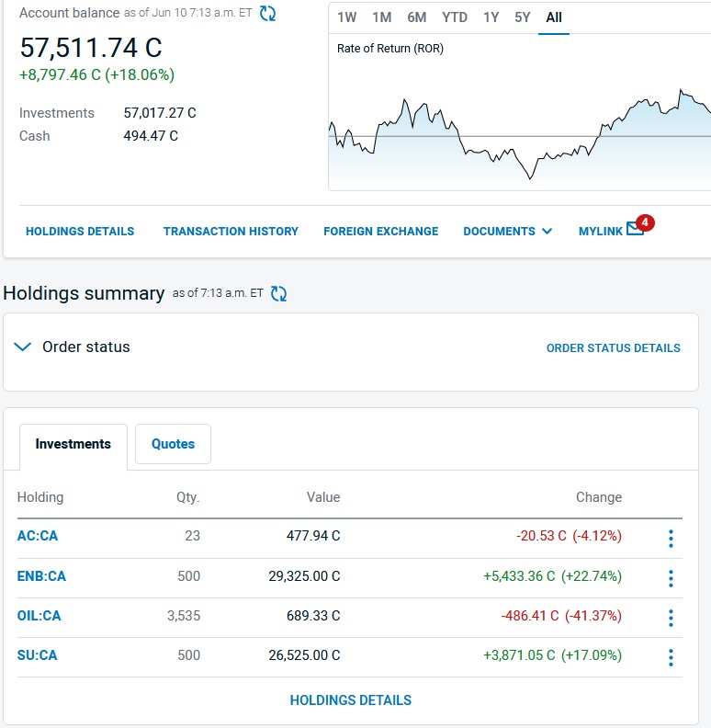This screenshot has height=728, width=711.
Task: Open the ENB:CA holding
Action: (41, 576)
